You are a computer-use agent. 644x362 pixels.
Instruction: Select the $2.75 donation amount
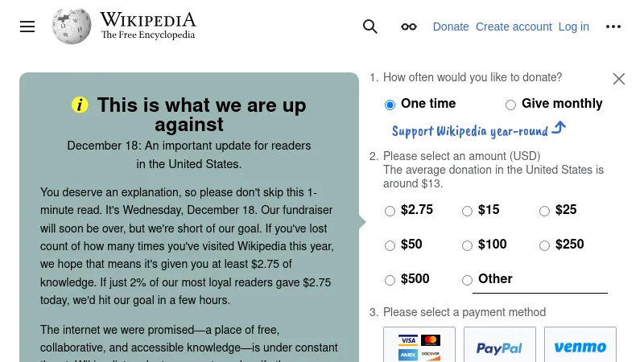coord(390,211)
